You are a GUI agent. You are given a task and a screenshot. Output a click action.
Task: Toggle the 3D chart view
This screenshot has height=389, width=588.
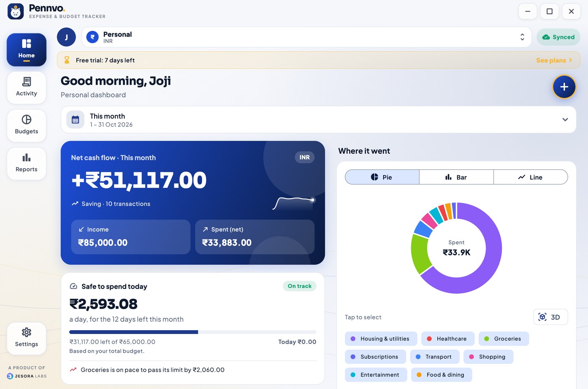[550, 317]
